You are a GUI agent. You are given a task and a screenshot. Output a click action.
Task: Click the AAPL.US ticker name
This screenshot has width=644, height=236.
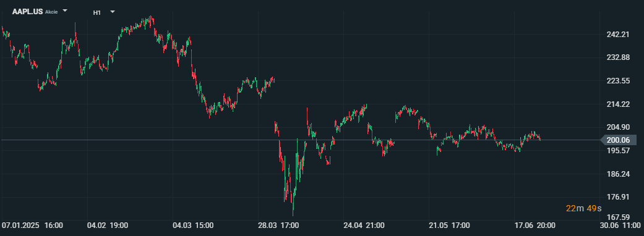[27, 12]
